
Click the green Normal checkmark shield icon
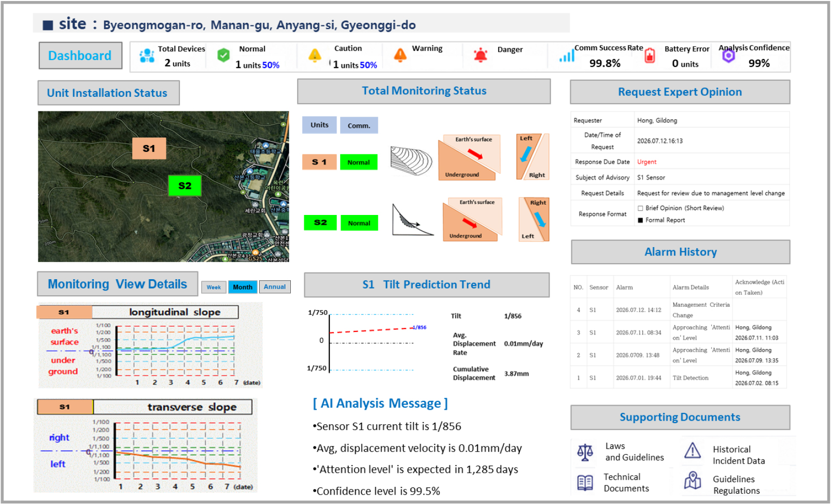tap(223, 55)
